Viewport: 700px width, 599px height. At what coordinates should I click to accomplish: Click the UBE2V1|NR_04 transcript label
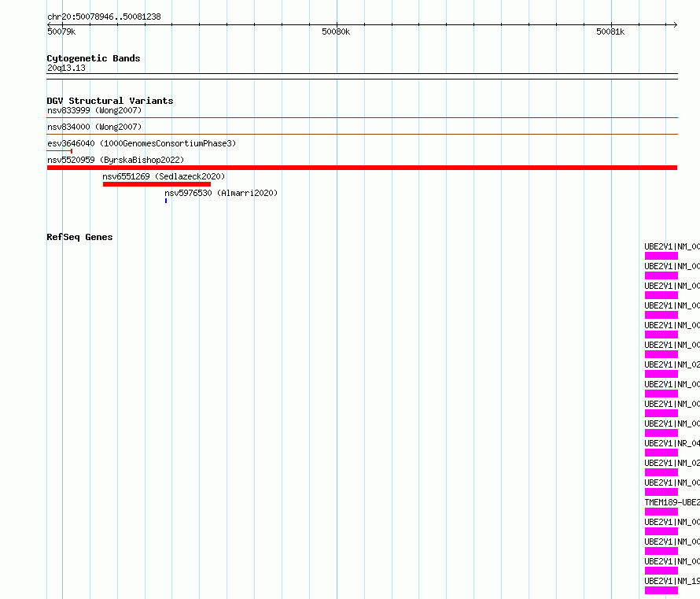click(x=672, y=443)
